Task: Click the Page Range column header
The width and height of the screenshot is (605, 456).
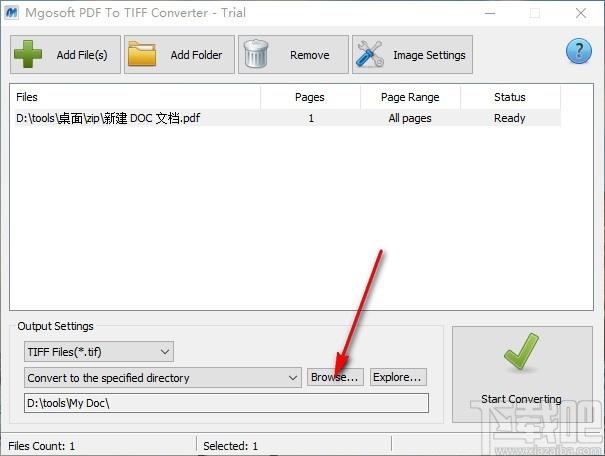Action: coord(410,97)
